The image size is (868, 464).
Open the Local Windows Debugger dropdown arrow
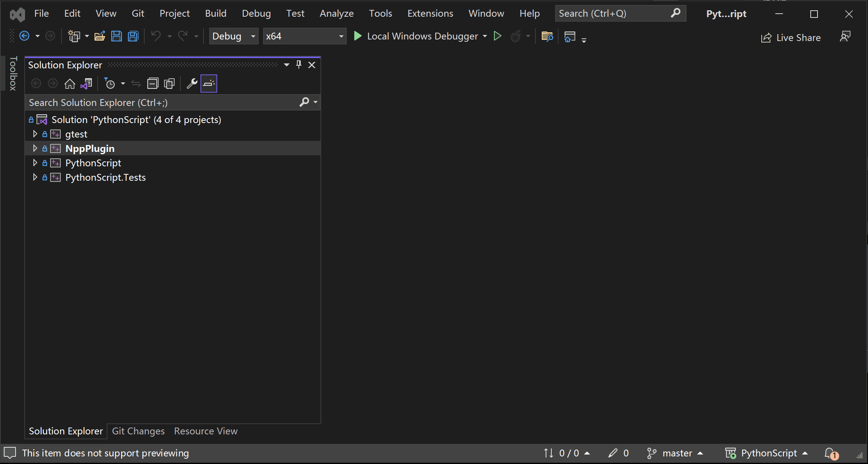click(x=485, y=36)
